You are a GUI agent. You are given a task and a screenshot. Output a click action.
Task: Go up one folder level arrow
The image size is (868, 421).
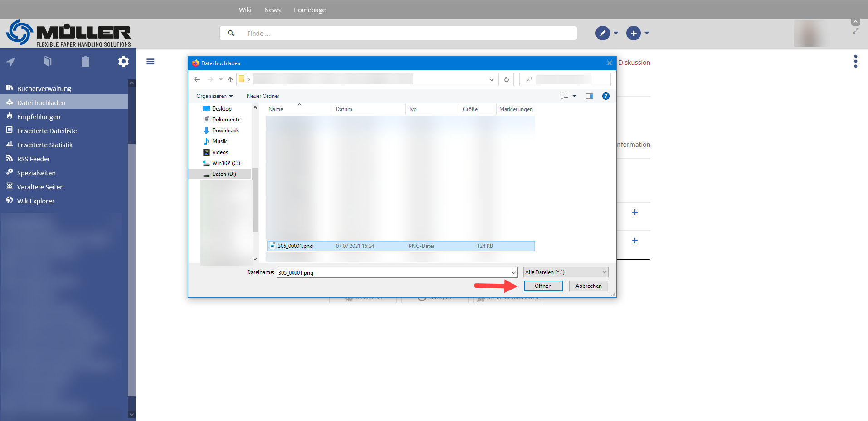[230, 80]
